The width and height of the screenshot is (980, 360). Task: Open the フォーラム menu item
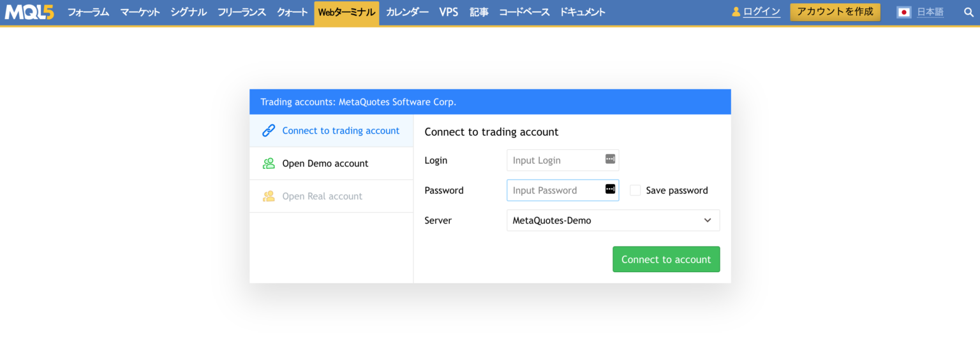(x=88, y=12)
